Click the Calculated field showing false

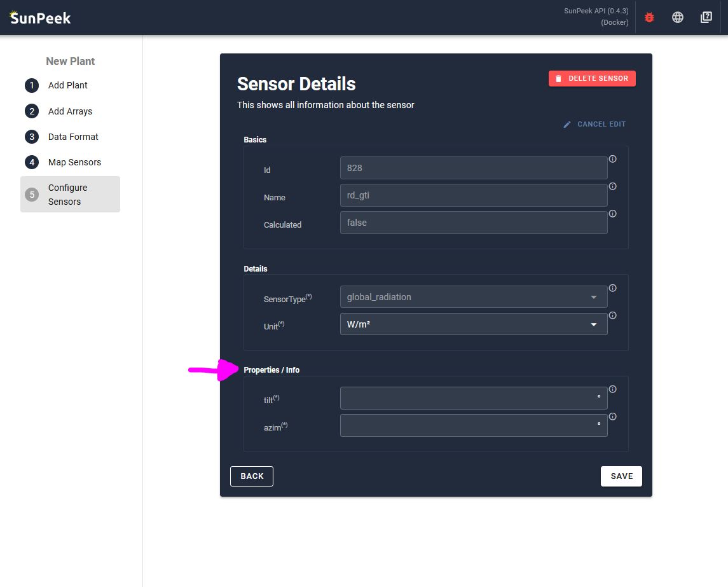474,223
